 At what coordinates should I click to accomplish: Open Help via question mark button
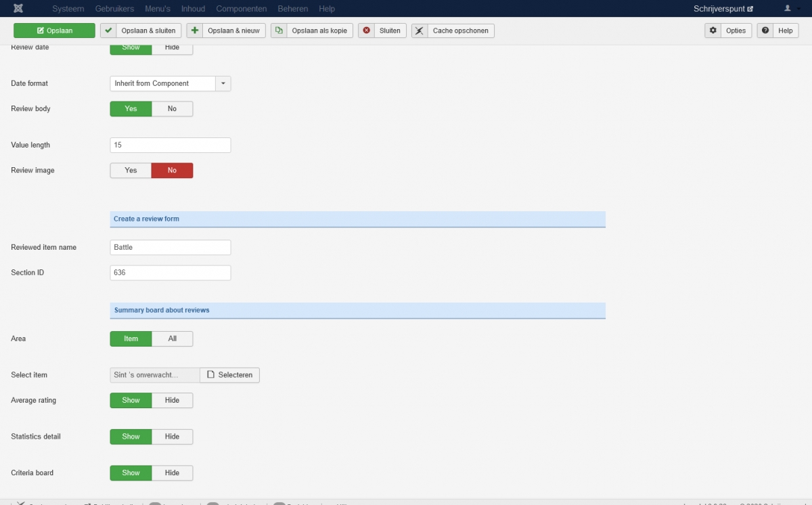(x=777, y=30)
